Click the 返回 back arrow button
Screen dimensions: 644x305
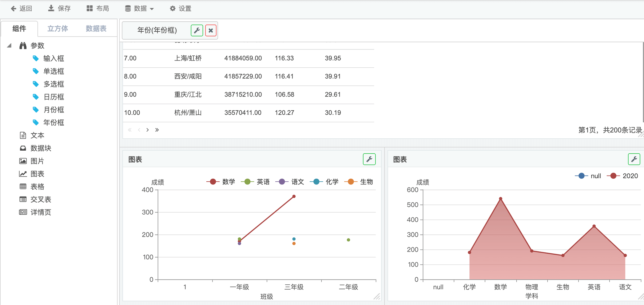21,9
